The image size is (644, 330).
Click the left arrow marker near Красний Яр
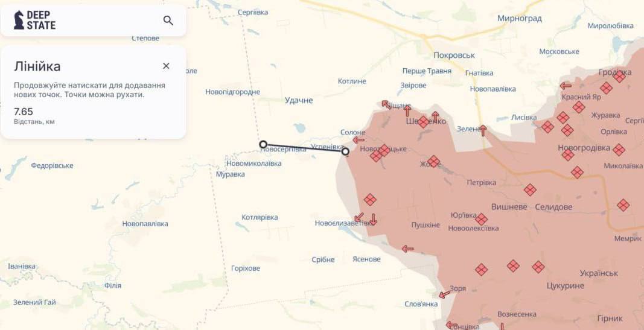tap(566, 86)
